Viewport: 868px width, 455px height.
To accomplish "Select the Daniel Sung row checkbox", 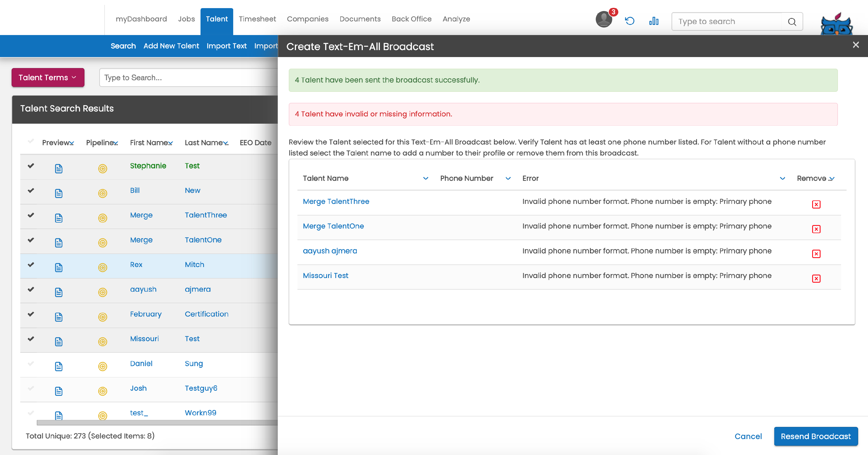I will [x=31, y=363].
